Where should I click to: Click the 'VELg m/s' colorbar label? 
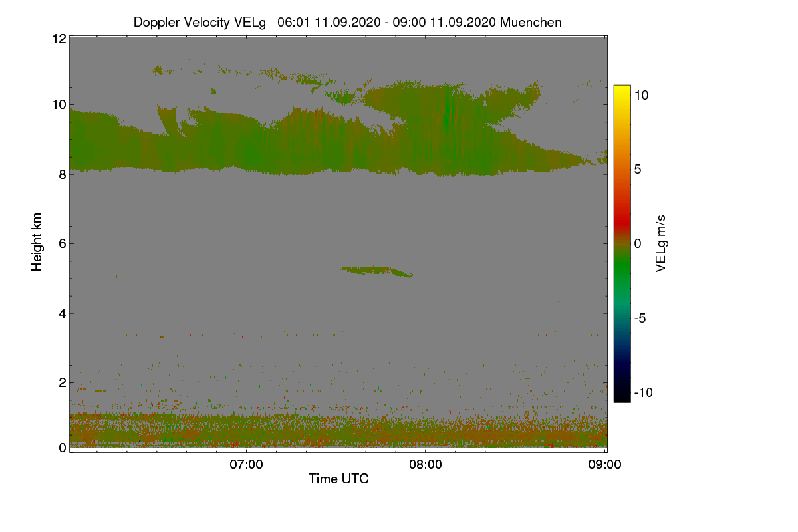coord(661,243)
